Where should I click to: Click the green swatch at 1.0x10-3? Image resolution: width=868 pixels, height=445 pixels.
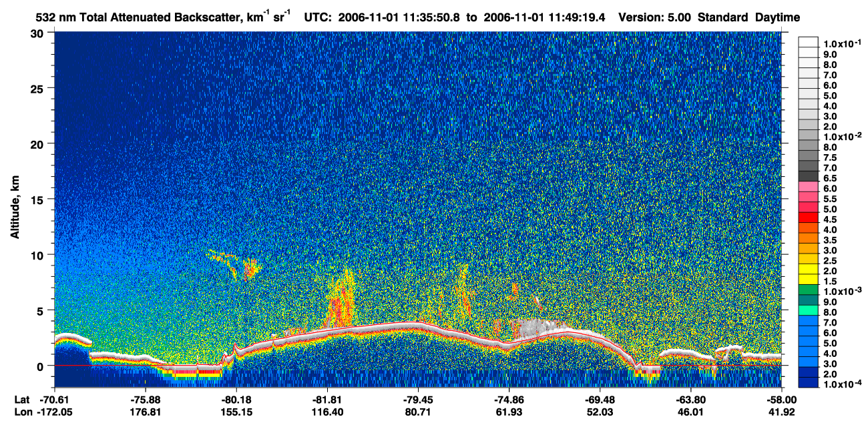click(x=808, y=290)
